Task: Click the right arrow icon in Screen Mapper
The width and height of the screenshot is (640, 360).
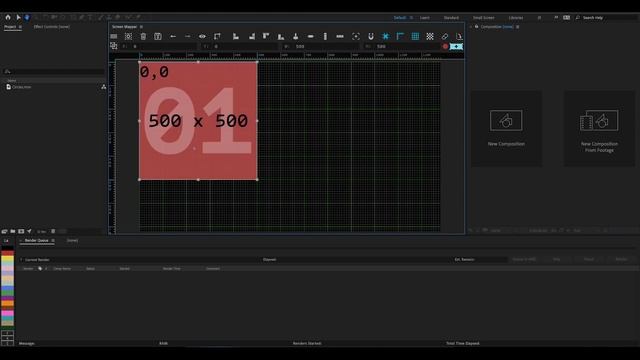Action: (188, 36)
